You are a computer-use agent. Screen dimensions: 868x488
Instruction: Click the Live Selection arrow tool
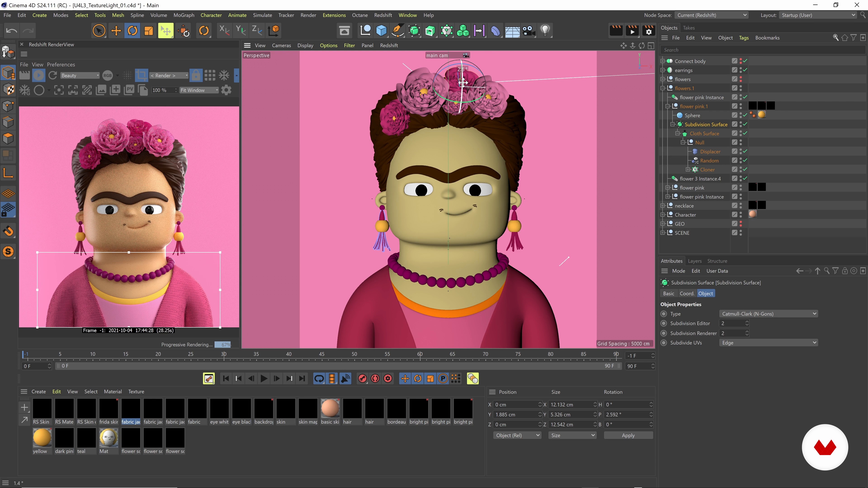click(99, 31)
